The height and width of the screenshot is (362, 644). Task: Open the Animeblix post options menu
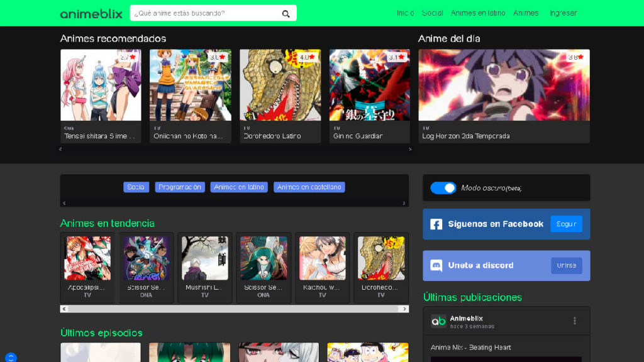pyautogui.click(x=574, y=321)
